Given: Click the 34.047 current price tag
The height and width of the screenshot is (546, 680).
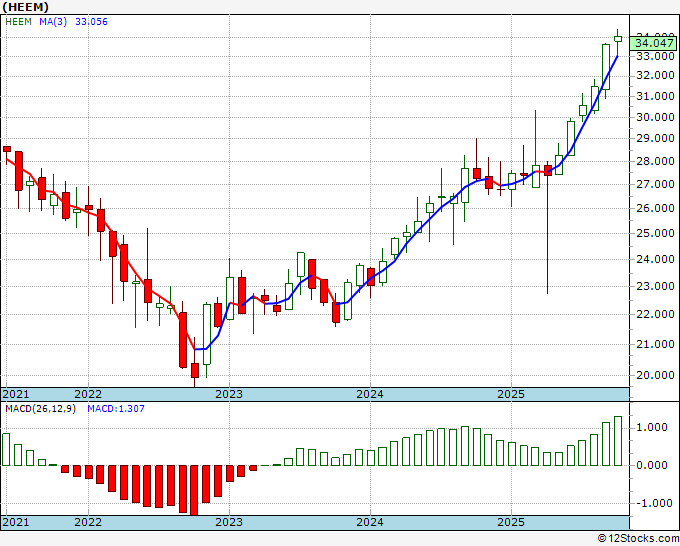Looking at the screenshot, I should tap(654, 43).
